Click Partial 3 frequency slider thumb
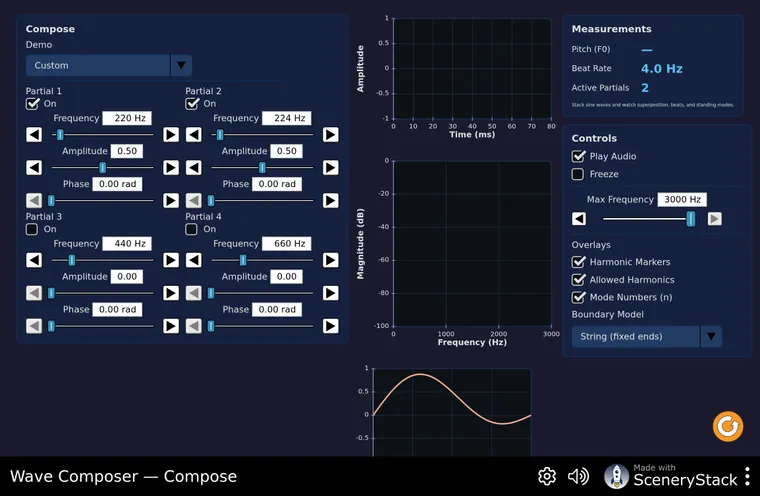 pyautogui.click(x=72, y=260)
